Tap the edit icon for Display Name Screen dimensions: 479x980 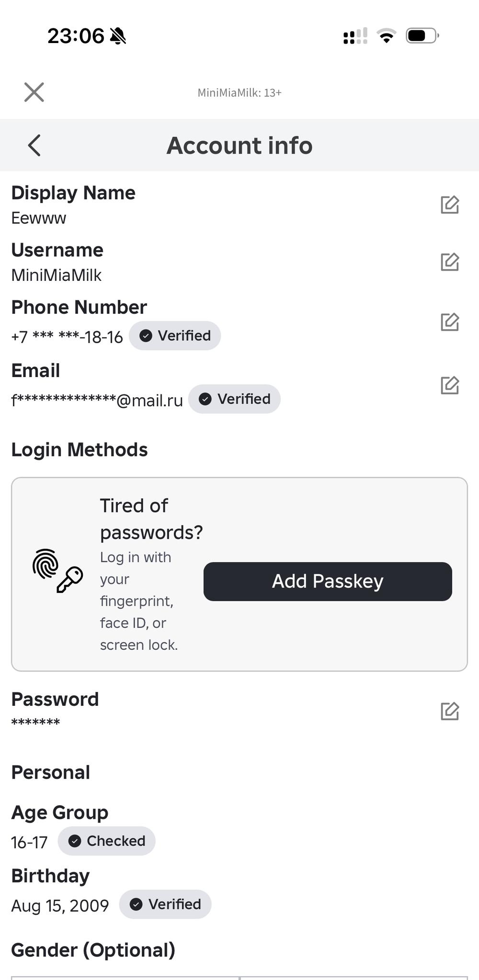pos(450,205)
